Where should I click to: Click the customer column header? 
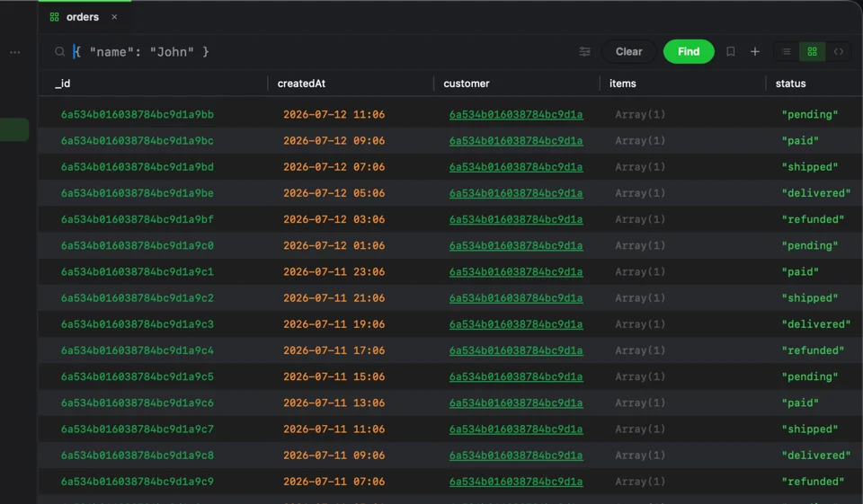click(467, 84)
